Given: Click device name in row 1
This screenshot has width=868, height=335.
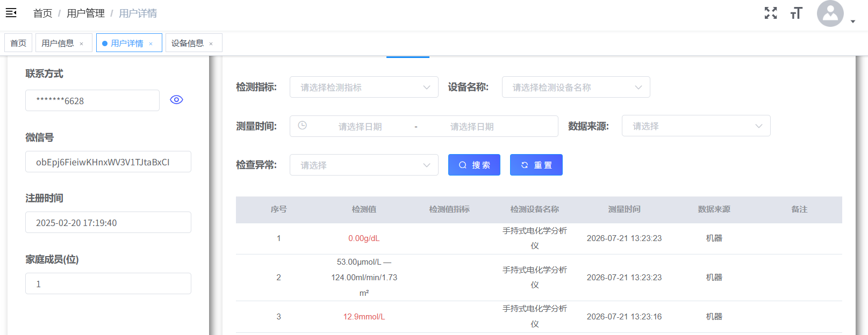Looking at the screenshot, I should (535, 238).
